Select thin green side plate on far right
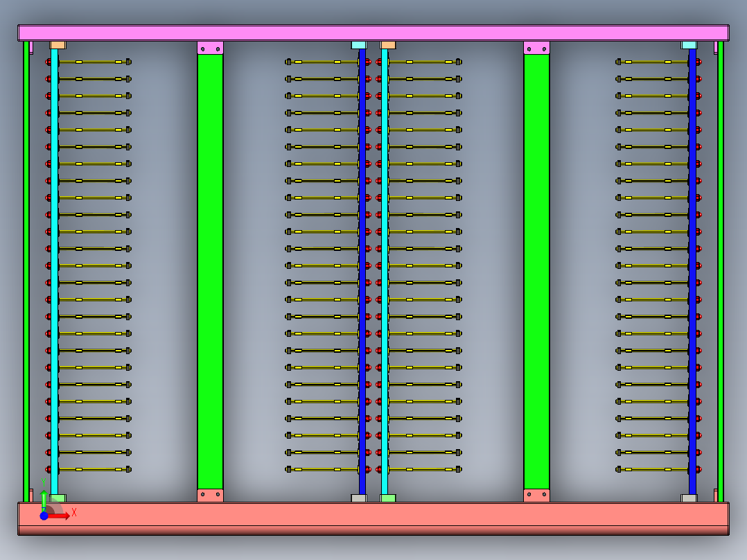 (x=721, y=272)
